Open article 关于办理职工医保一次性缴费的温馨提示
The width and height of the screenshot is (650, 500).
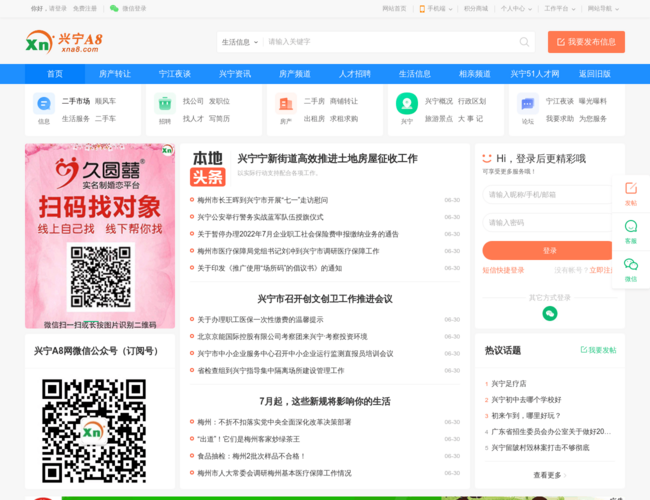260,320
